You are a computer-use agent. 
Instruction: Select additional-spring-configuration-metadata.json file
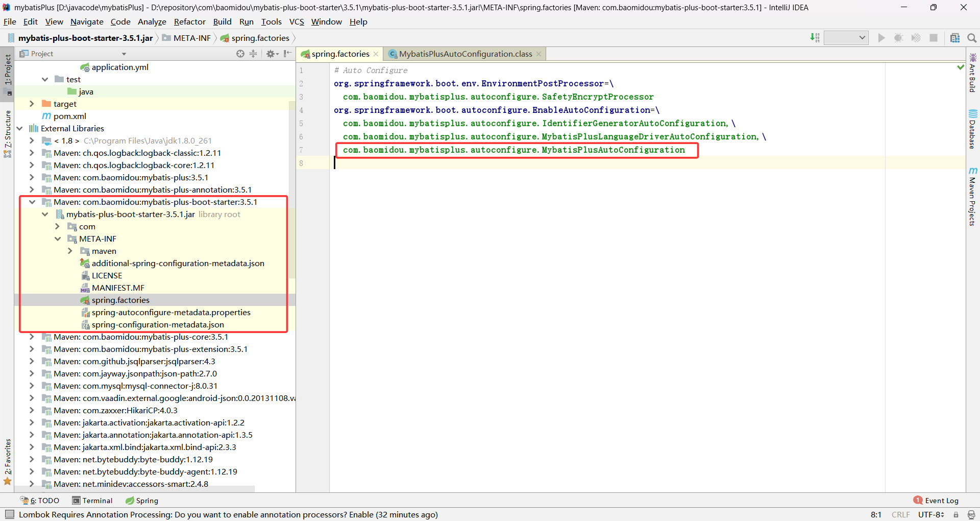(x=178, y=263)
